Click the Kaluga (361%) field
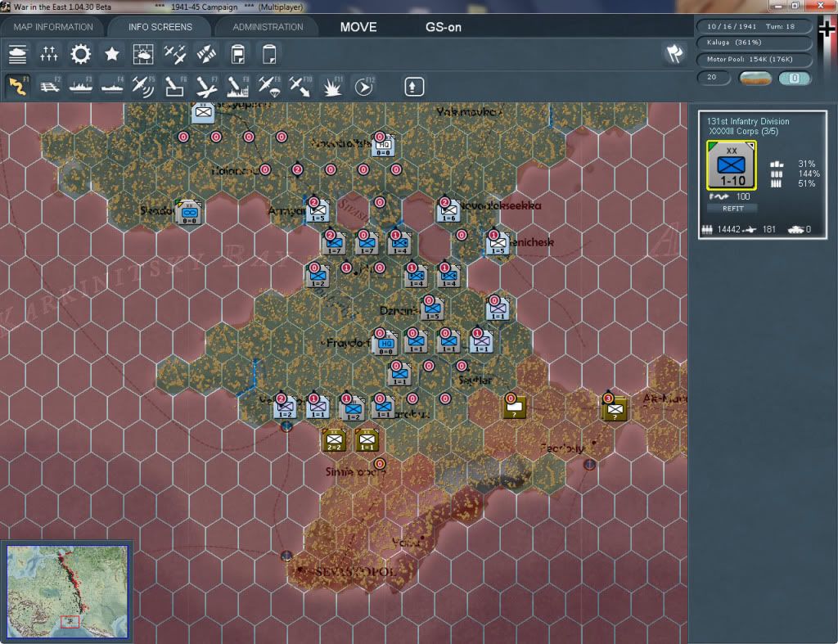The width and height of the screenshot is (838, 644). point(754,43)
